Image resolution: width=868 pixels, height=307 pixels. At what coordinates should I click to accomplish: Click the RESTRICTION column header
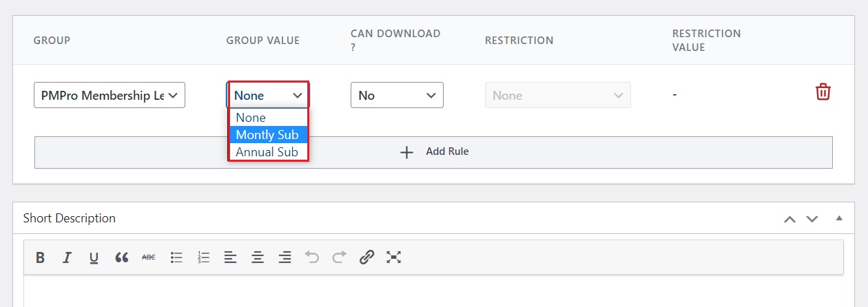click(x=519, y=41)
